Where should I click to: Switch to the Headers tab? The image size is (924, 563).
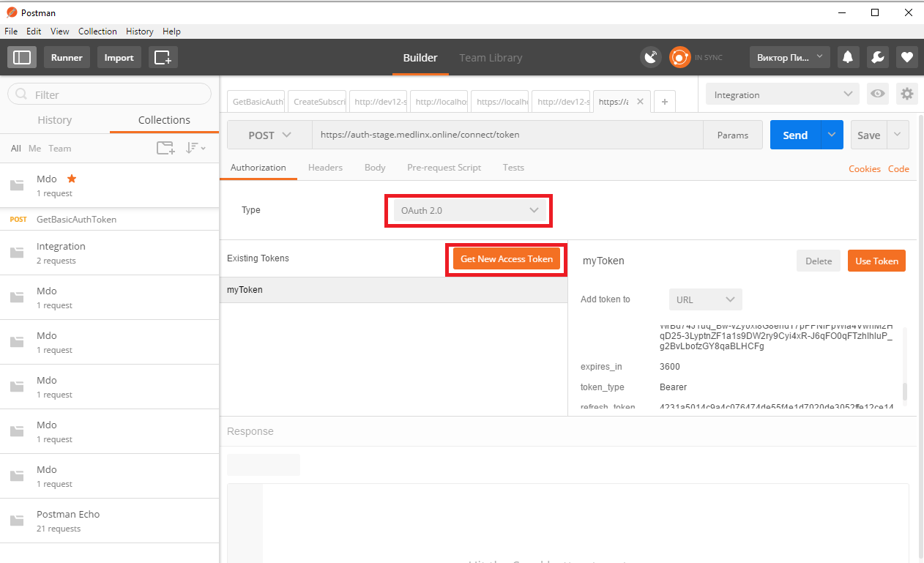tap(325, 168)
